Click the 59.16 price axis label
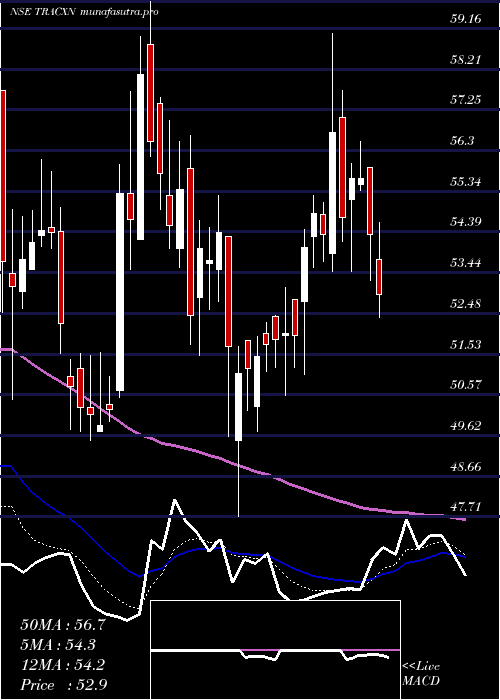The height and width of the screenshot is (700, 500). coord(465,19)
